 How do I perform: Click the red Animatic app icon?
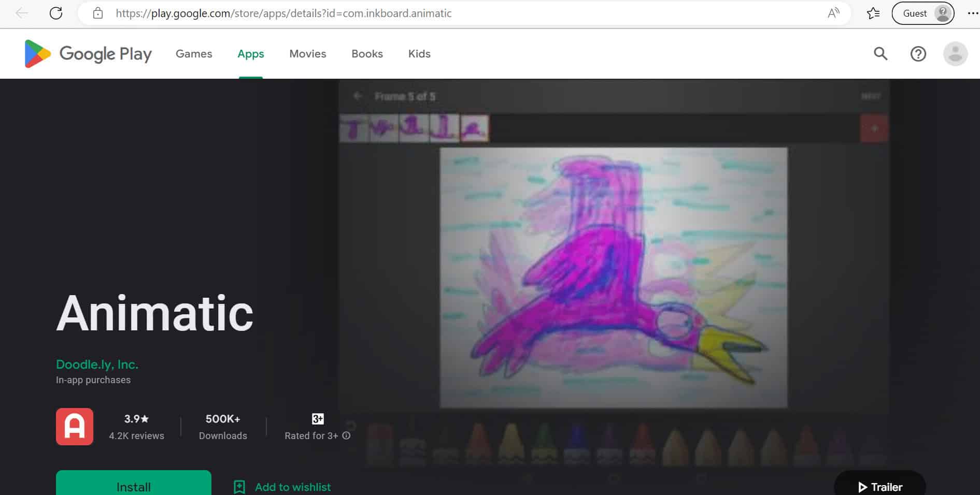point(75,427)
